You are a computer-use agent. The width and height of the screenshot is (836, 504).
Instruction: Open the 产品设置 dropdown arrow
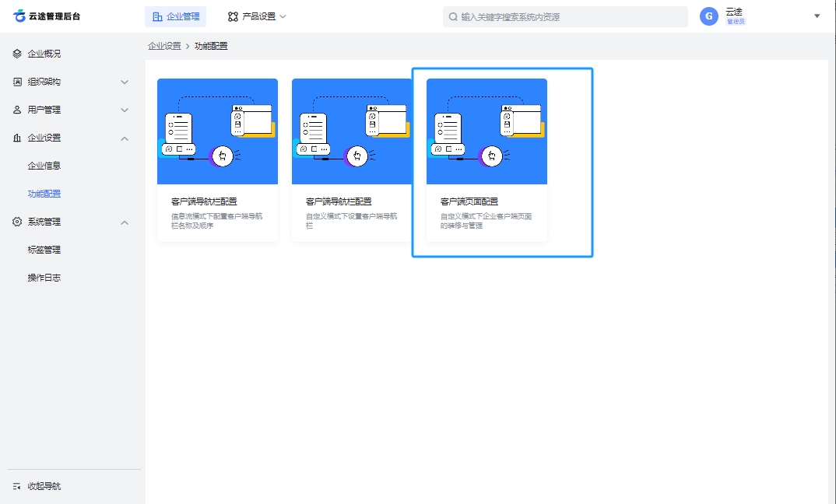[283, 17]
